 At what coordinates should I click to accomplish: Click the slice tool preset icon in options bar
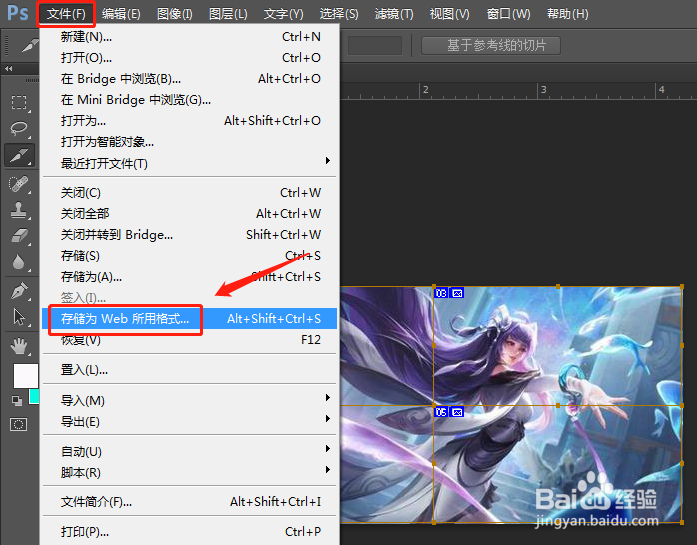tap(29, 45)
